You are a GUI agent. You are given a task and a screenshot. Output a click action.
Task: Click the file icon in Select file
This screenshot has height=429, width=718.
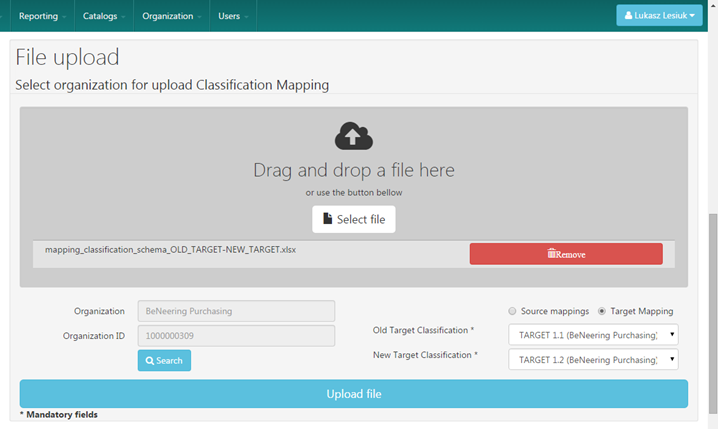click(327, 219)
